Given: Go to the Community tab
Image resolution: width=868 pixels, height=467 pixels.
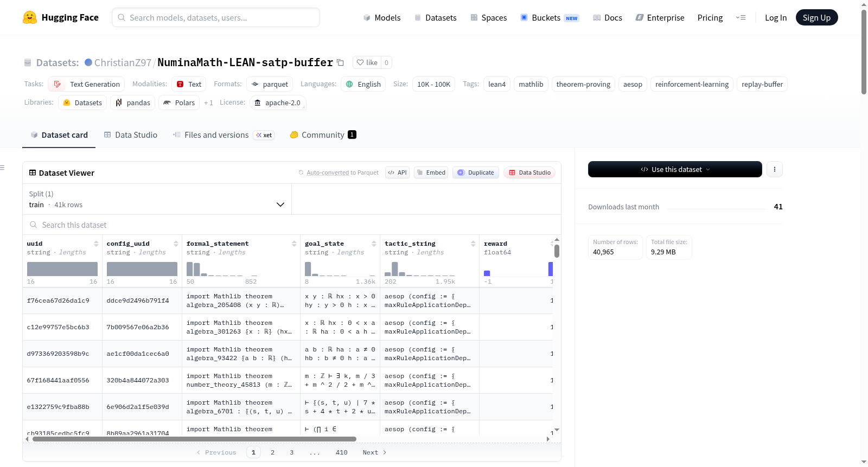Looking at the screenshot, I should pyautogui.click(x=323, y=135).
